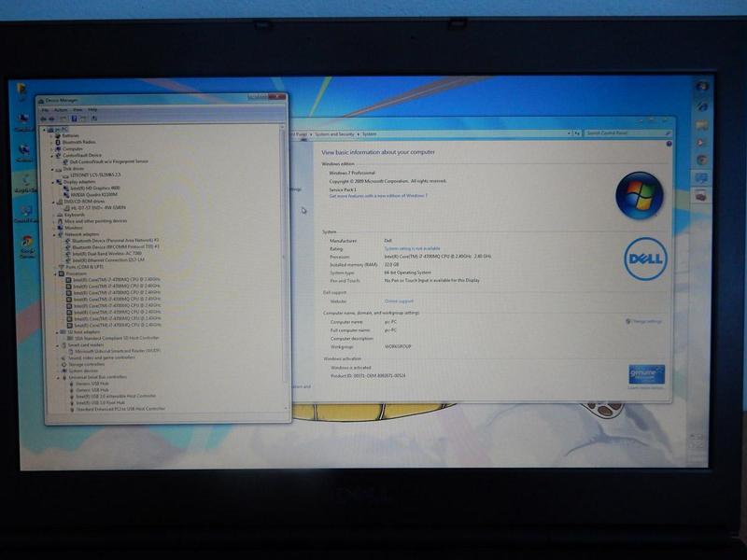Screen dimensions: 747x560
Task: Click the Windows genuine Microsoft badge
Action: 646,375
